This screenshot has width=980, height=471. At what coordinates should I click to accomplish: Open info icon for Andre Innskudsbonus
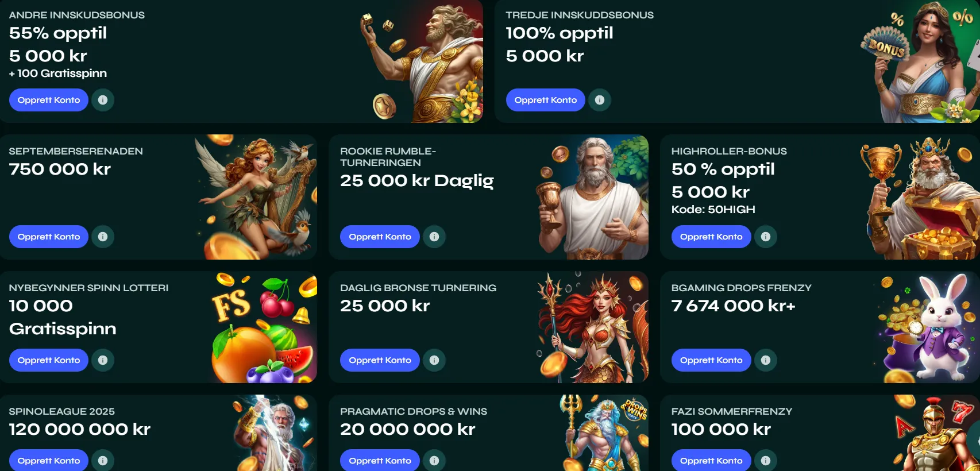coord(103,100)
